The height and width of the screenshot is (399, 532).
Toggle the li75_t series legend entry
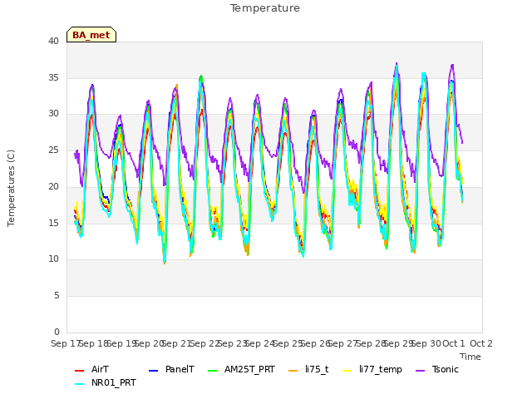pyautogui.click(x=308, y=369)
